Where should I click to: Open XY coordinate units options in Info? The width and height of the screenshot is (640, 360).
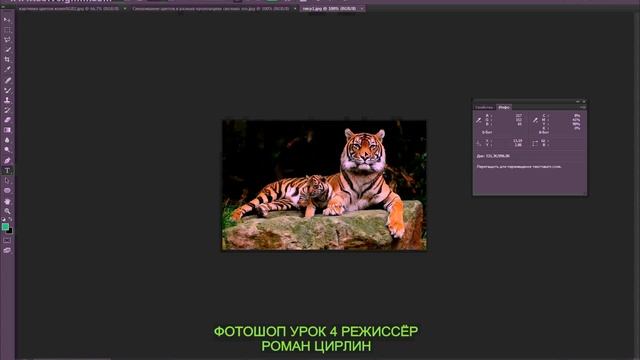[x=479, y=143]
